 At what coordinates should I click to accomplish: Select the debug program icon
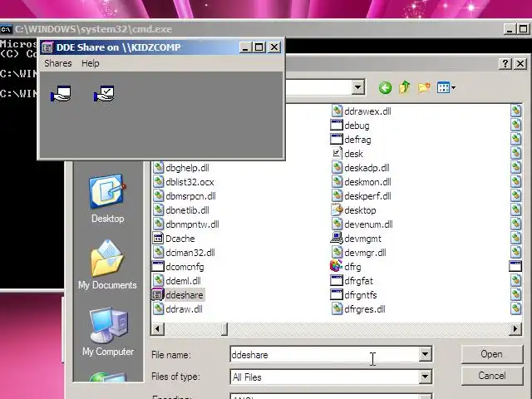[x=336, y=126]
